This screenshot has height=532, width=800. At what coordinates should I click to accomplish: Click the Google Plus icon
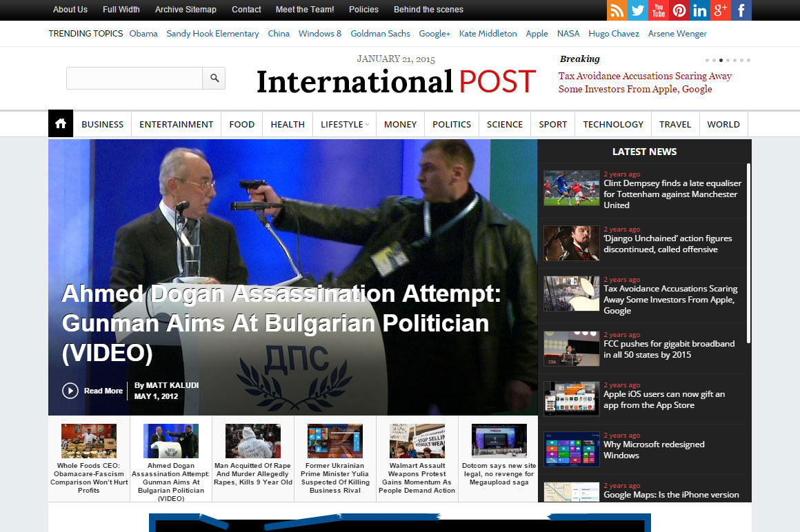(721, 10)
